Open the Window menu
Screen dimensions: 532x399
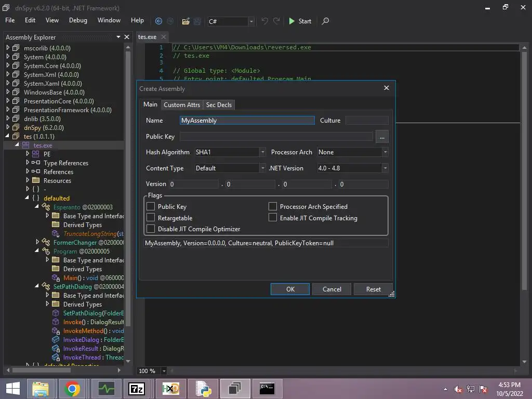coord(109,20)
